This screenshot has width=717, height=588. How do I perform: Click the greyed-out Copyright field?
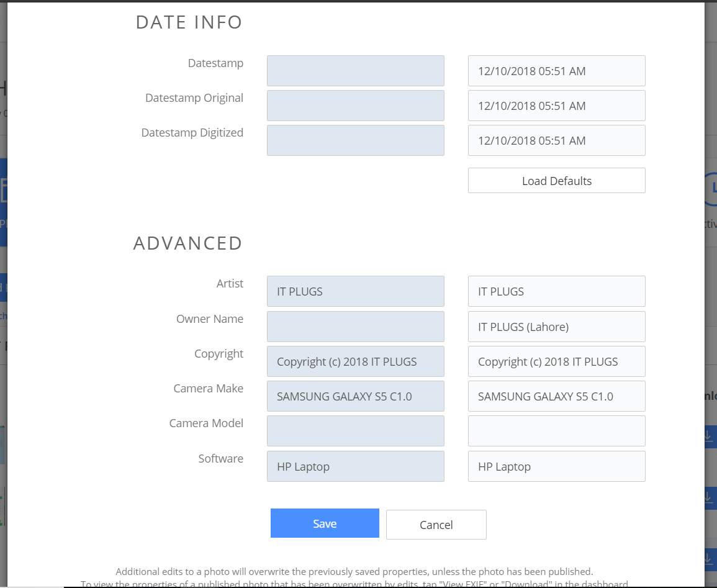pyautogui.click(x=355, y=361)
